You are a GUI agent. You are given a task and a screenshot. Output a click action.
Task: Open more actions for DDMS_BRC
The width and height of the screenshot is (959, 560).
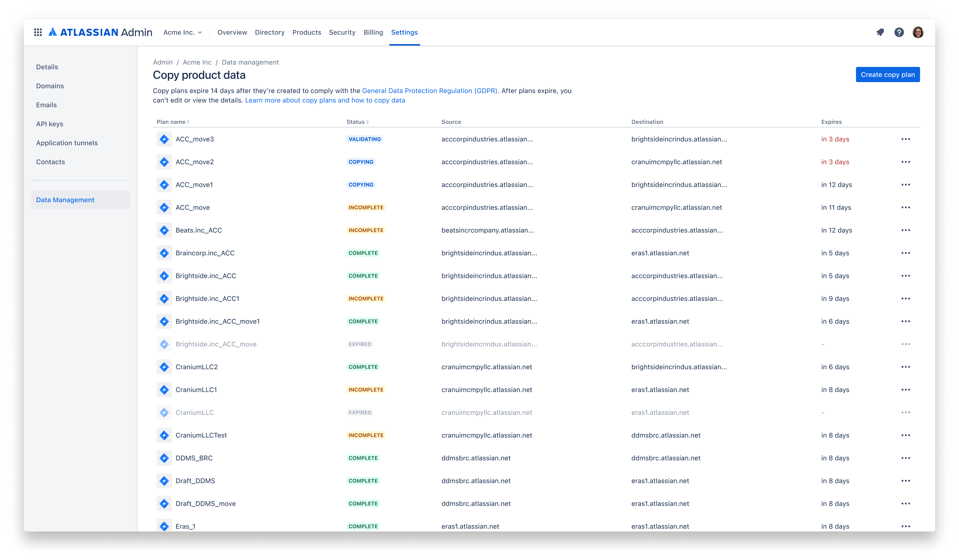pos(906,458)
